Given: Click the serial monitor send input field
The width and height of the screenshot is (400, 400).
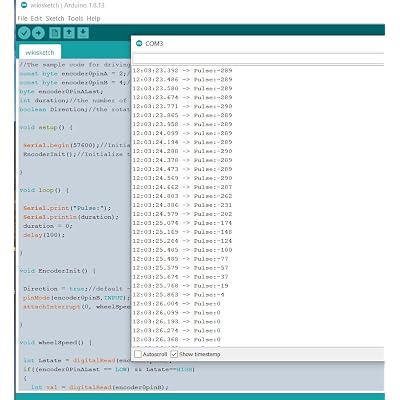Looking at the screenshot, I should click(258, 58).
